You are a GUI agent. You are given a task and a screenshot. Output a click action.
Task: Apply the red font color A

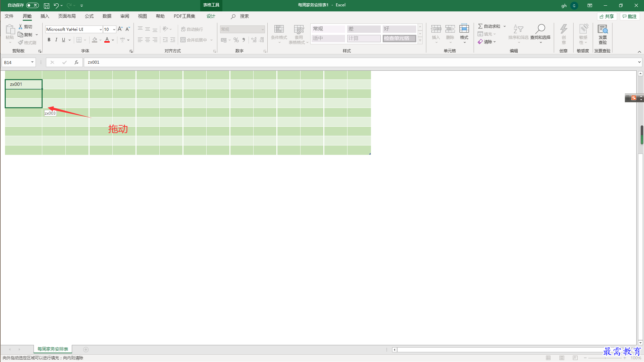point(107,40)
